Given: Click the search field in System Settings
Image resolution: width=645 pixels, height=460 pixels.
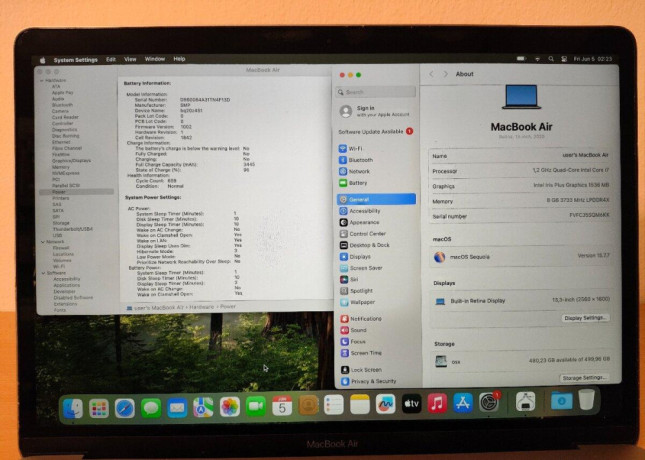Looking at the screenshot, I should click(x=376, y=92).
